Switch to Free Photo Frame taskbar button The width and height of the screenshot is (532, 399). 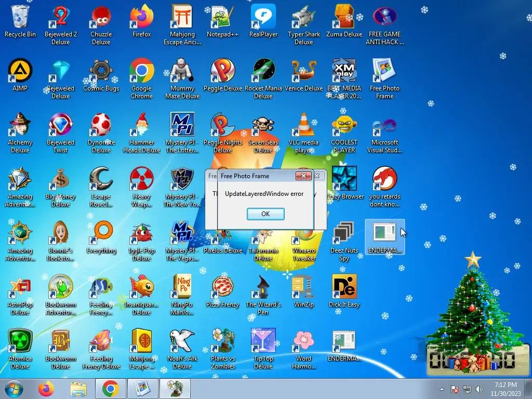click(142, 389)
